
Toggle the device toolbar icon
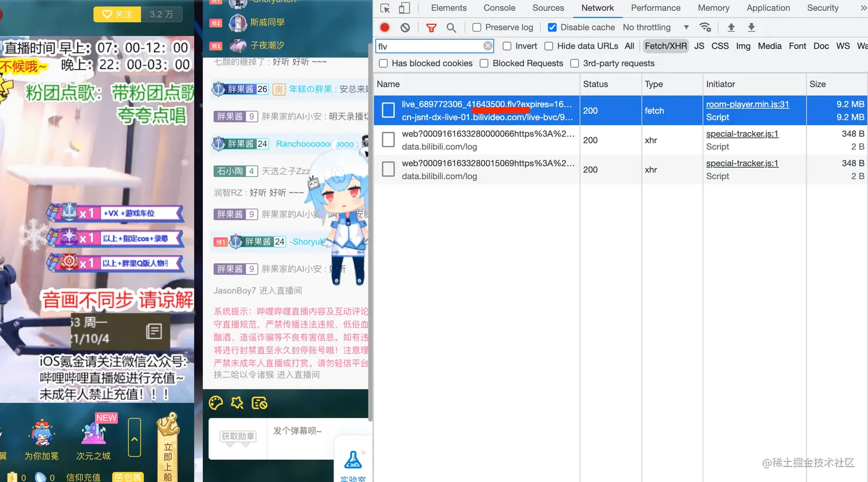405,8
